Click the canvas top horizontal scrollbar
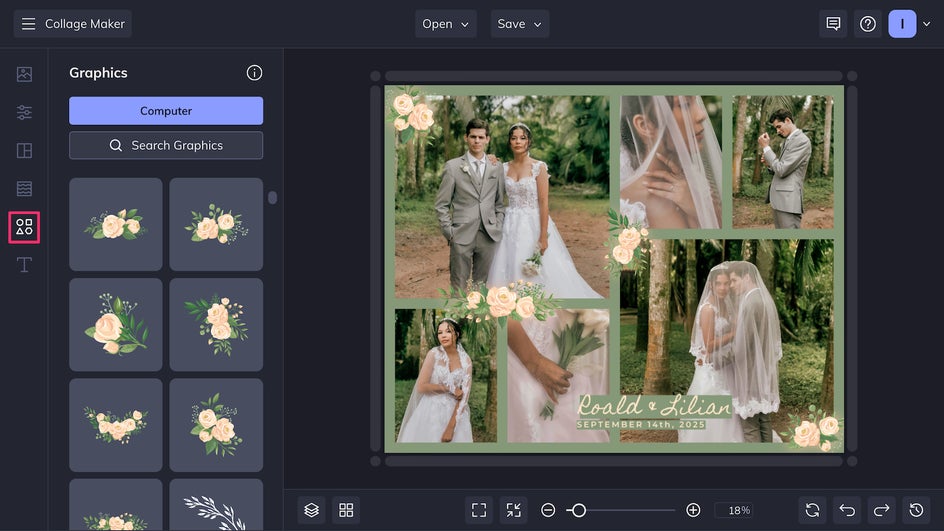The image size is (944, 531). pos(613,76)
